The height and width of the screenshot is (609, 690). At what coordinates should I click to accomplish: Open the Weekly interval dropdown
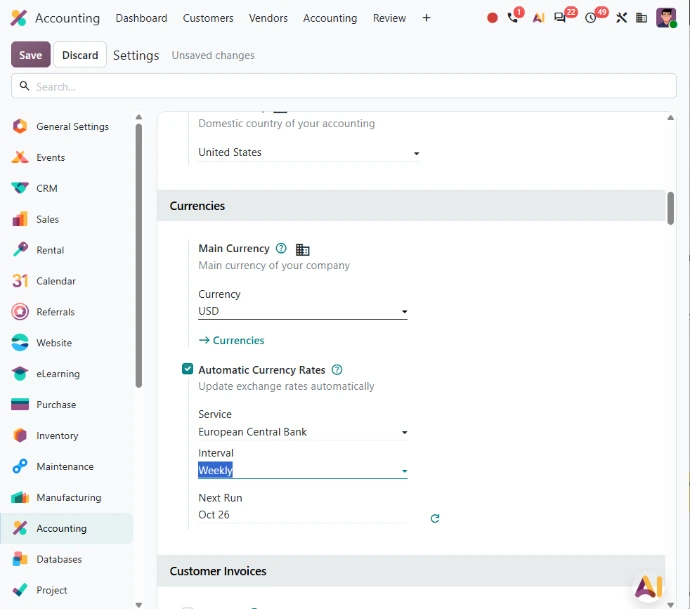pyautogui.click(x=303, y=470)
